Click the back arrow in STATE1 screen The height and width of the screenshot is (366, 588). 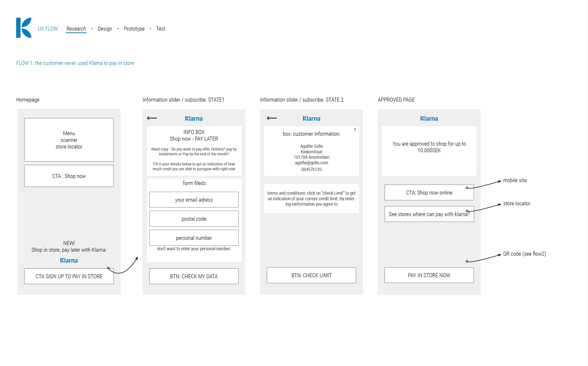pyautogui.click(x=152, y=118)
